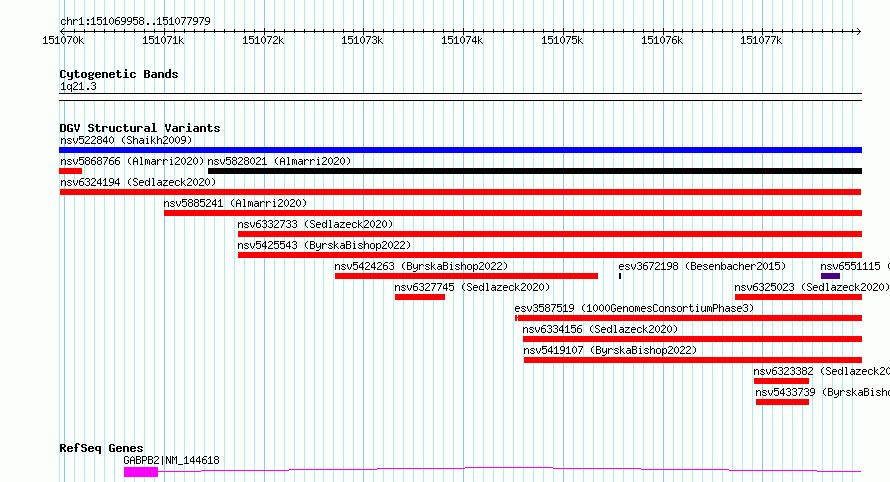Click the nsv5433739 variant label
Viewport: 890px width, 482px height.
point(822,392)
